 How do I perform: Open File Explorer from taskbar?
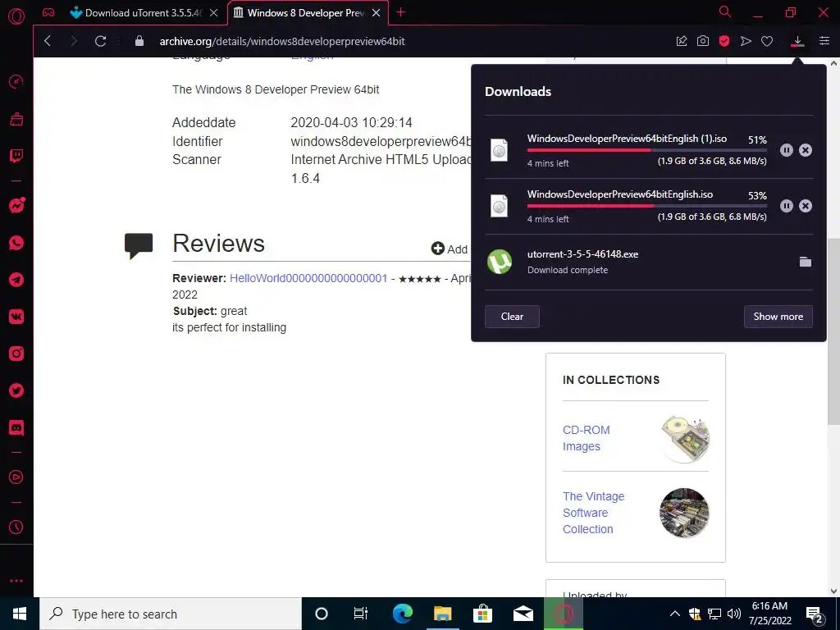pos(442,614)
